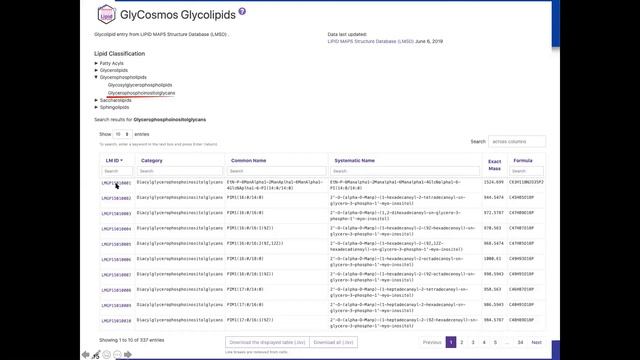The width and height of the screenshot is (640, 360).
Task: Select the pen annotation tool icon
Action: (x=96, y=354)
